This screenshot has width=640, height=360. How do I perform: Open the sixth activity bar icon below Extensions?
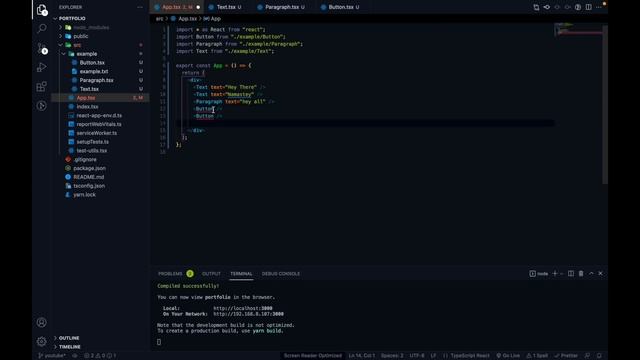42,106
